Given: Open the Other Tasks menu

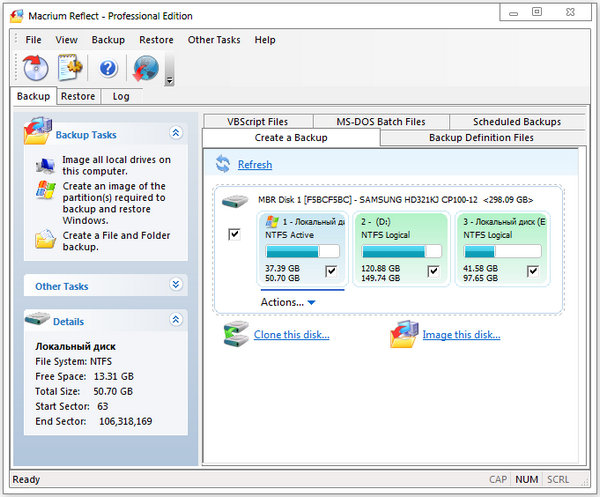Looking at the screenshot, I should pos(214,40).
